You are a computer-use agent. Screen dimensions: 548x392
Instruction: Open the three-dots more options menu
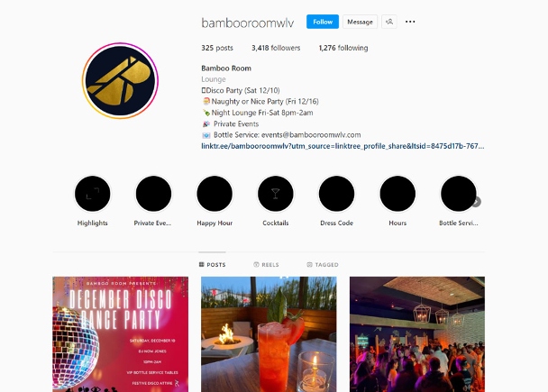tap(410, 22)
